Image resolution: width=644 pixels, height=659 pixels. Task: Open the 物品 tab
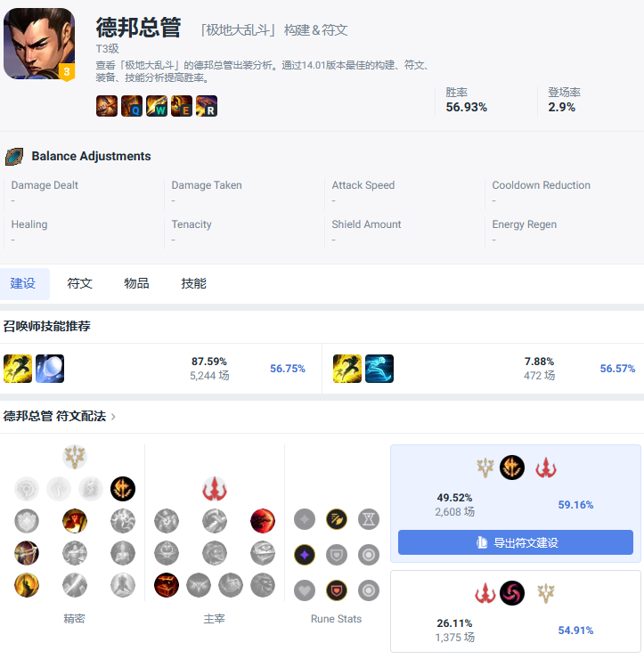point(136,284)
